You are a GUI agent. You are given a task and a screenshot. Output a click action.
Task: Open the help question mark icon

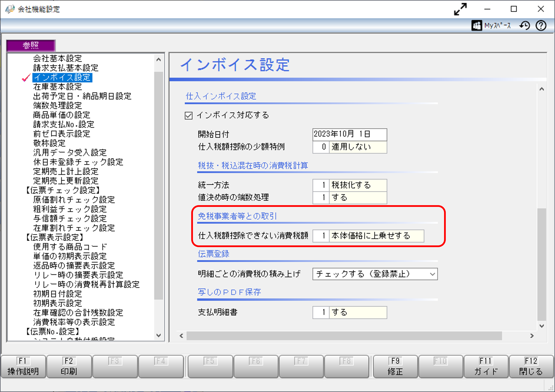click(541, 25)
